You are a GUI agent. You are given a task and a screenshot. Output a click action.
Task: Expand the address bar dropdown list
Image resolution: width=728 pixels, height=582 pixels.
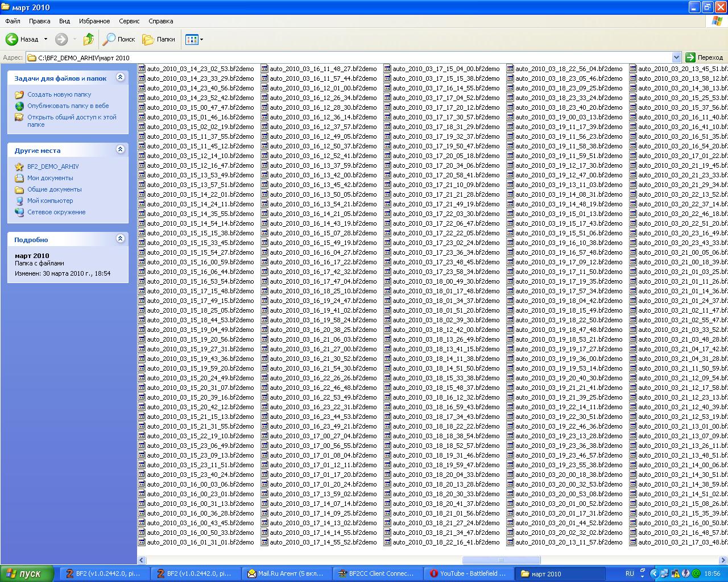point(676,57)
